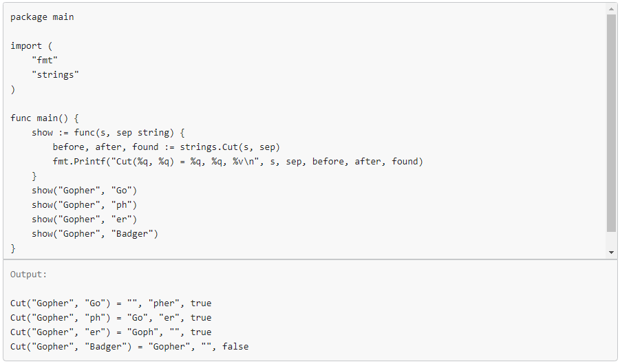Click the Cut("Gopher", "er") output line
Image resolution: width=620 pixels, height=364 pixels.
point(111,332)
